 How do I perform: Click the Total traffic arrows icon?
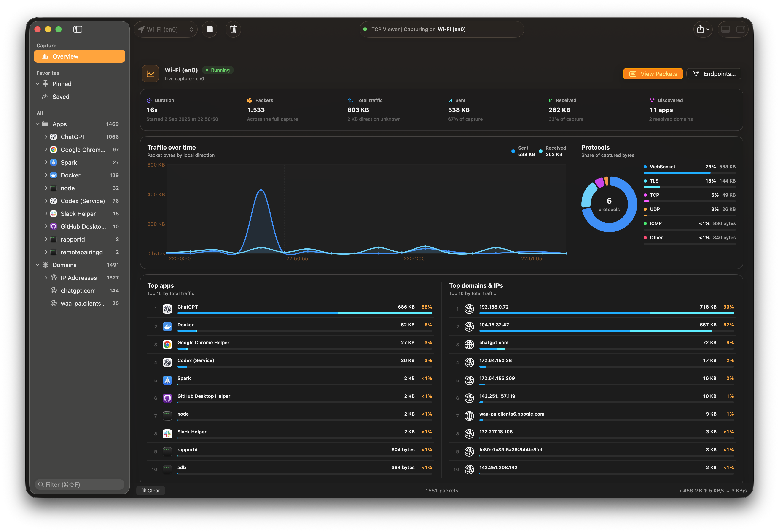click(x=350, y=101)
